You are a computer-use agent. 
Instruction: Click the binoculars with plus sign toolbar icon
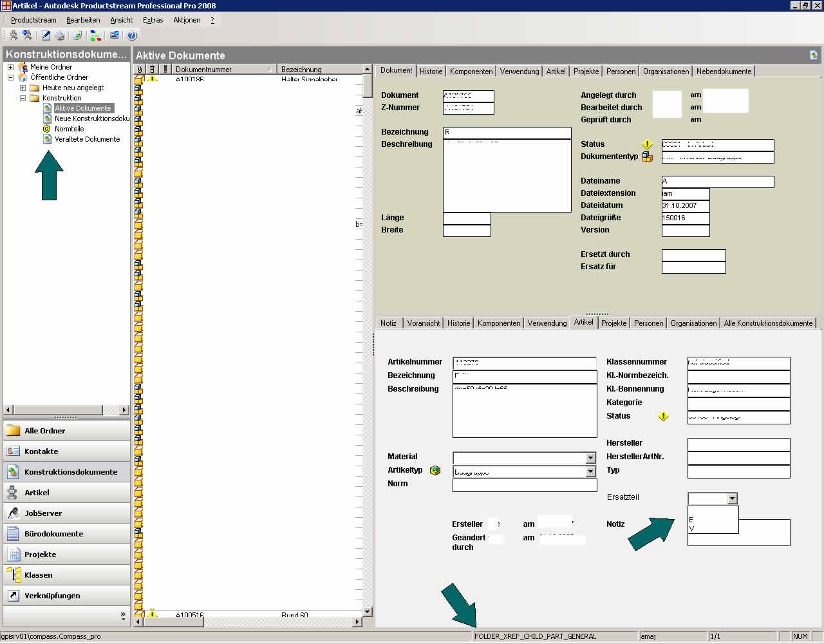(27, 35)
